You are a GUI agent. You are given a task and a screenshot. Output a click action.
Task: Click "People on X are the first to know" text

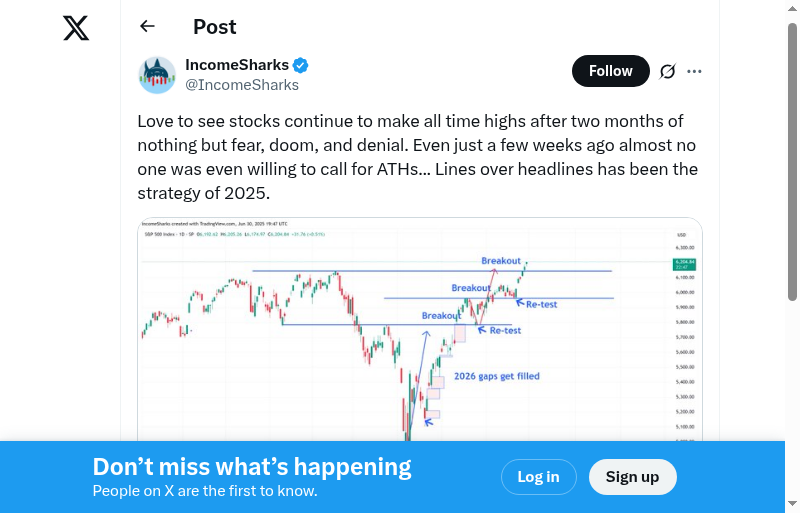pos(205,491)
